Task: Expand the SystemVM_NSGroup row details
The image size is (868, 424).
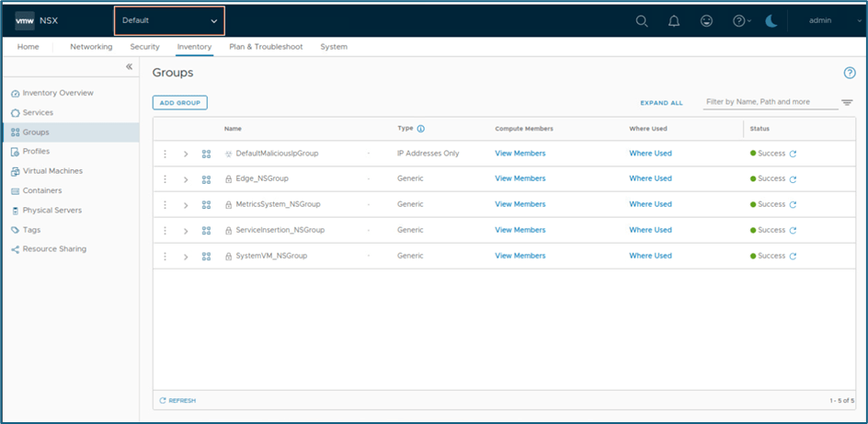Action: click(x=186, y=257)
